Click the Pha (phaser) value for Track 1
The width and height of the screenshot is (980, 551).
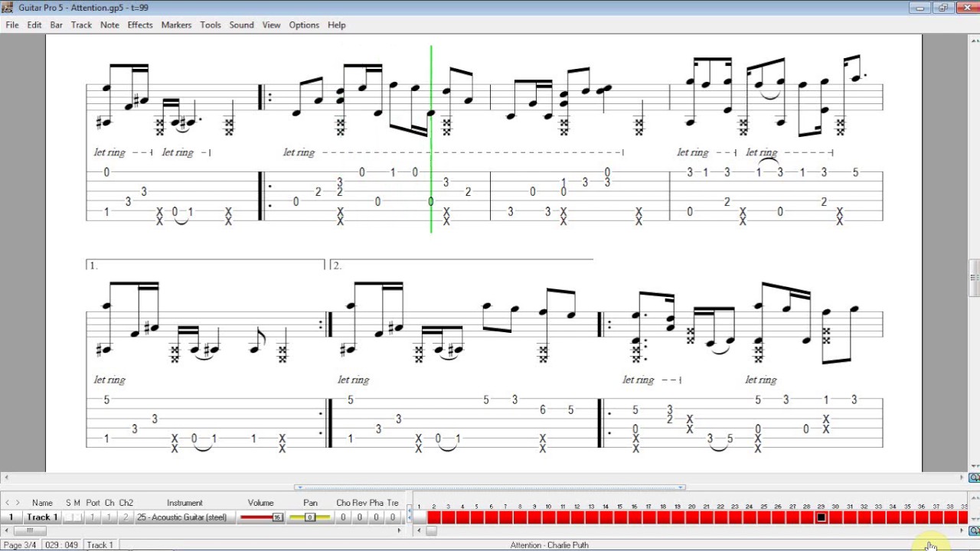coord(377,517)
